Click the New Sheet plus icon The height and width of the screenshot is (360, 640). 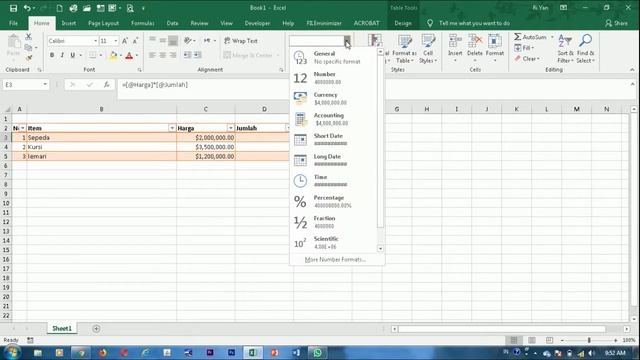coord(96,329)
